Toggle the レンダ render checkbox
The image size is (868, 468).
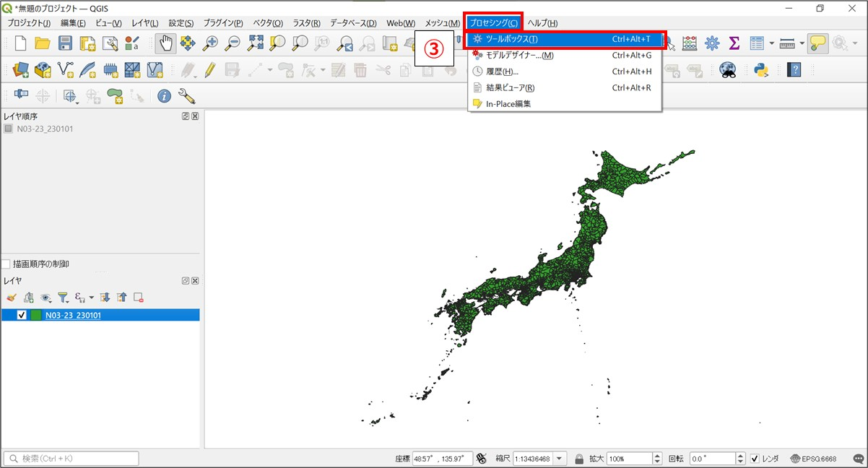755,459
